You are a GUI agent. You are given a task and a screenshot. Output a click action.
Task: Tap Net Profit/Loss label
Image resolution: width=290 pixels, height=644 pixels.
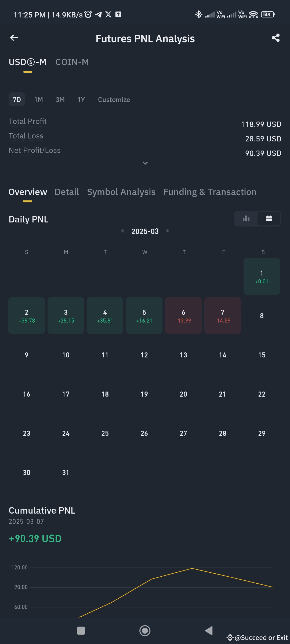[x=35, y=150]
